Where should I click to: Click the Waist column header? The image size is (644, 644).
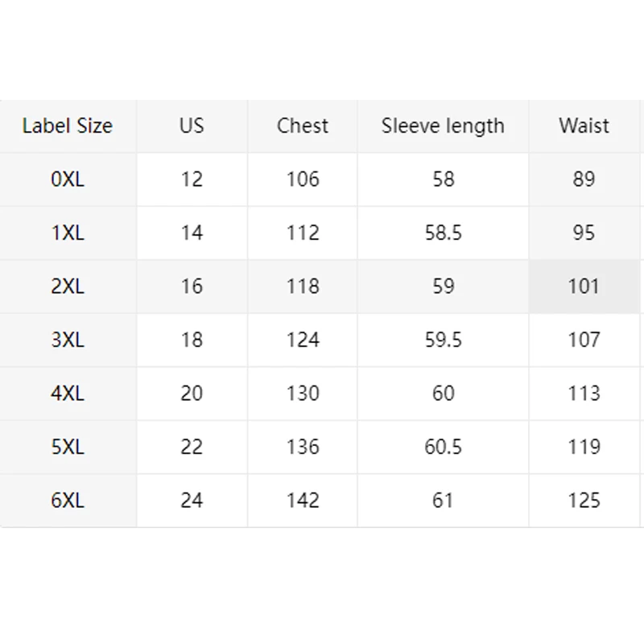tap(584, 126)
